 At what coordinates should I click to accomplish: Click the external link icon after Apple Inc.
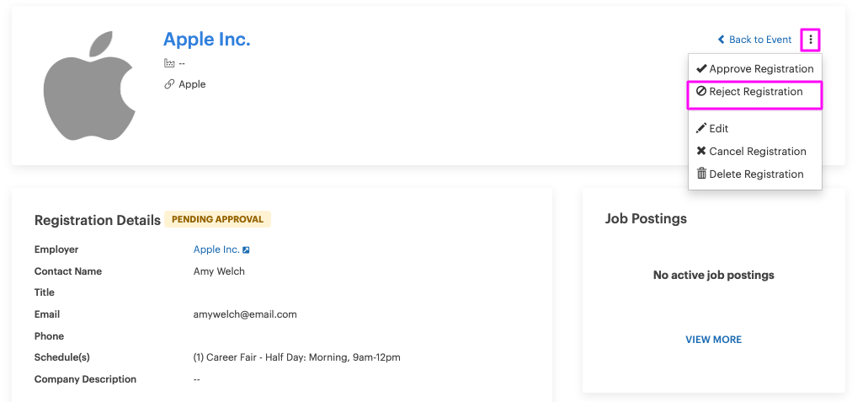[247, 250]
